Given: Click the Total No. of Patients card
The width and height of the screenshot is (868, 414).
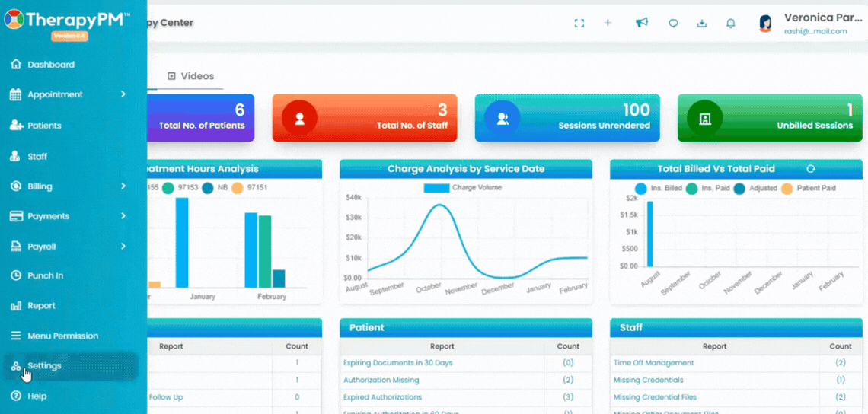Looking at the screenshot, I should pos(201,118).
